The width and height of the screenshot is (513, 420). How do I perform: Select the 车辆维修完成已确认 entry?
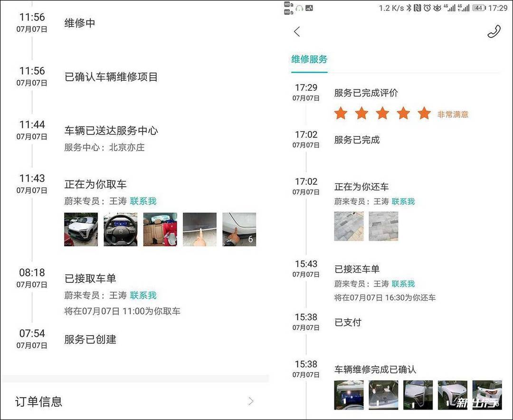pyautogui.click(x=375, y=369)
